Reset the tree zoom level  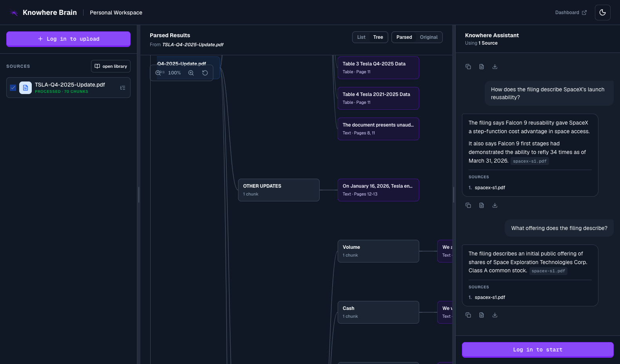(x=205, y=73)
